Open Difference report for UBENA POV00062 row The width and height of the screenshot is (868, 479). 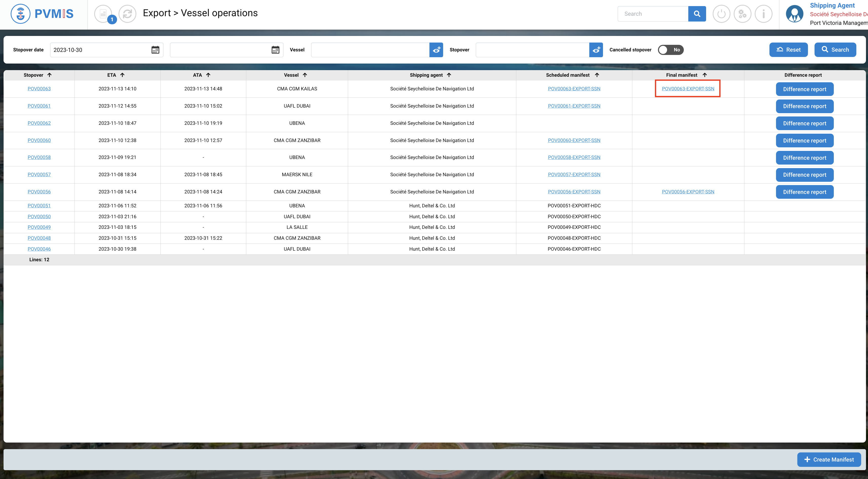coord(804,124)
